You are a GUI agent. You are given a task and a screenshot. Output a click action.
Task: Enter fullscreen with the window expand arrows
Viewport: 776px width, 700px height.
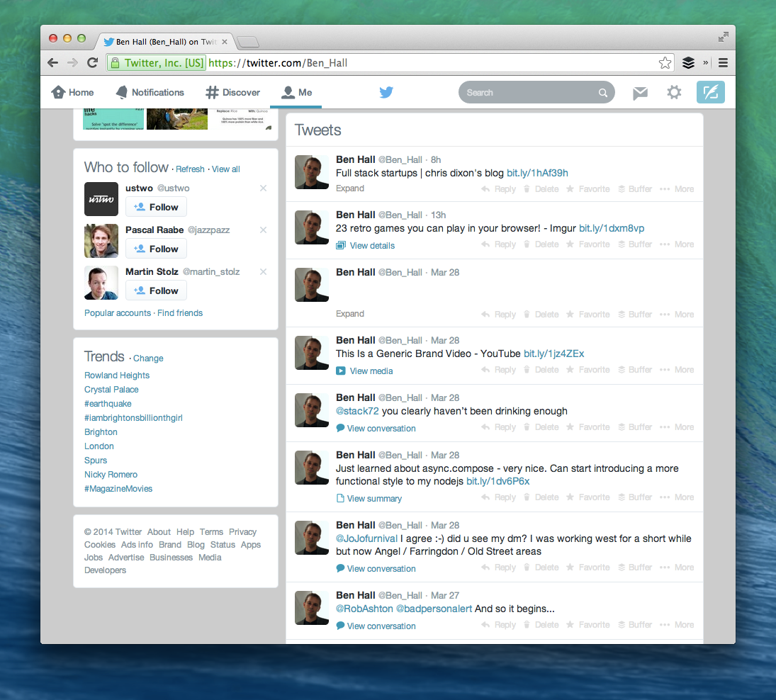(724, 37)
